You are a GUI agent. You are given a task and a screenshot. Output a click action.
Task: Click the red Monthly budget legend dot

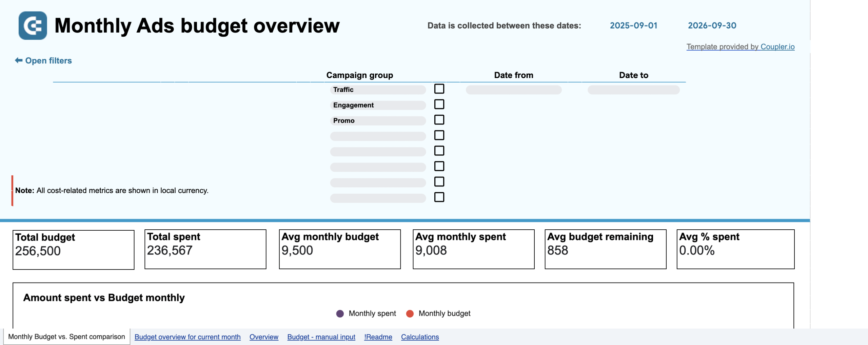(x=410, y=313)
